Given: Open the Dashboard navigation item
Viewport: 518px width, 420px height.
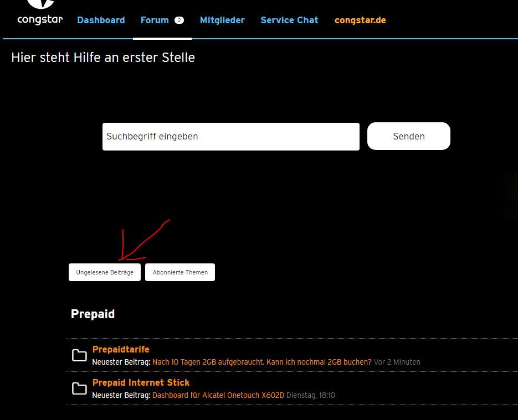Looking at the screenshot, I should [101, 20].
